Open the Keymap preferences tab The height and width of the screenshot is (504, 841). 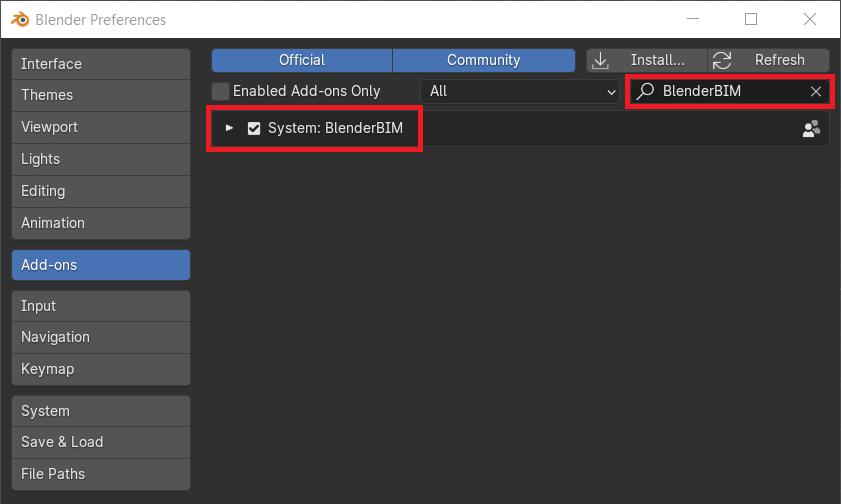(101, 369)
